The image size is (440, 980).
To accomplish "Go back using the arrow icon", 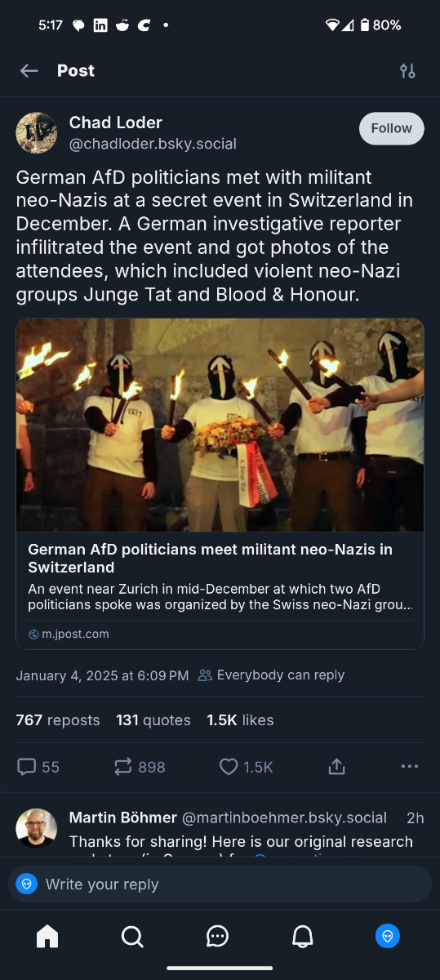I will pos(29,71).
